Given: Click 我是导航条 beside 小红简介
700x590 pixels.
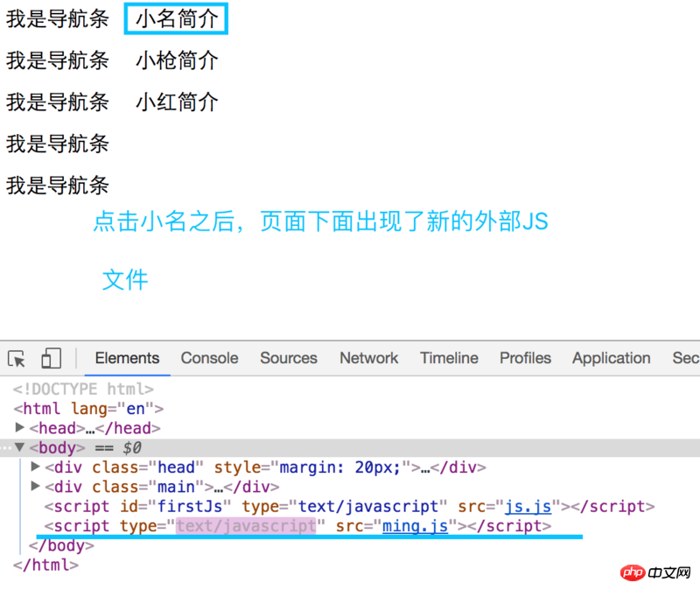Looking at the screenshot, I should coord(57,102).
